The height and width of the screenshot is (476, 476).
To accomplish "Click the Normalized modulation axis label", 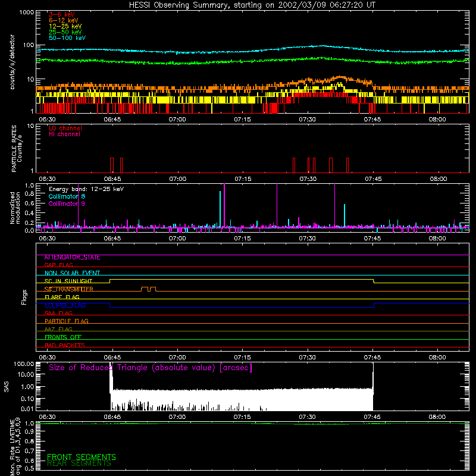I will 15,208.
